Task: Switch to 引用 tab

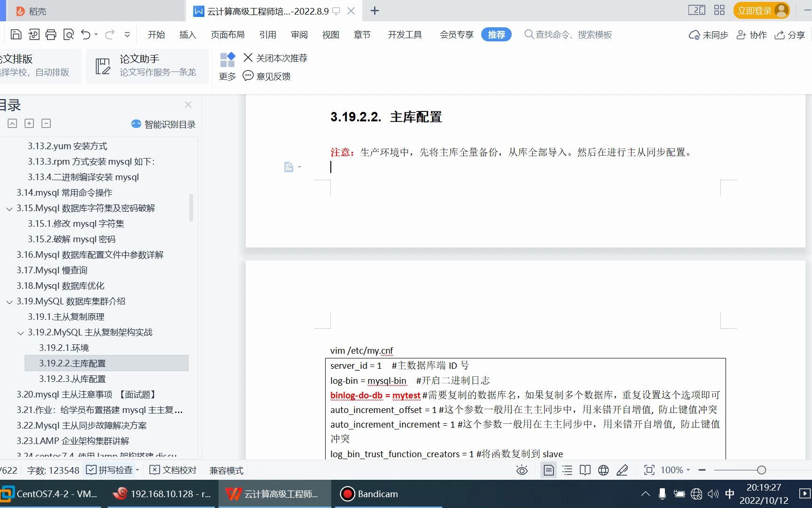Action: coord(267,34)
